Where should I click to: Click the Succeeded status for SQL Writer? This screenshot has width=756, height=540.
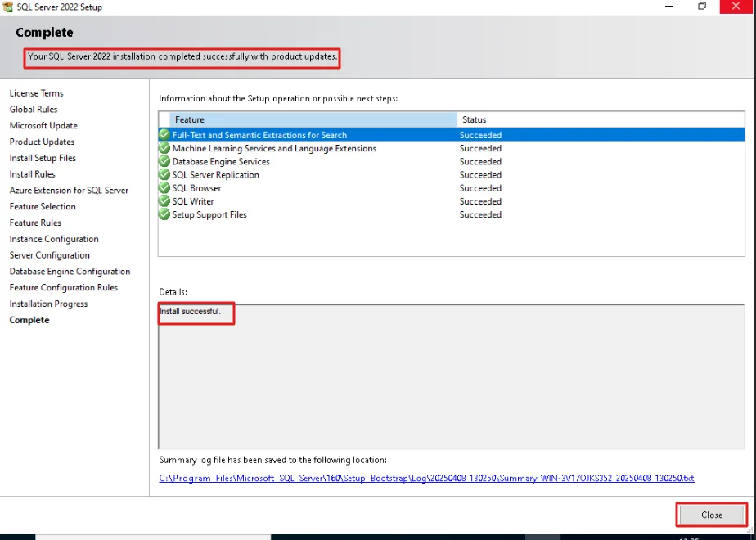pos(481,201)
